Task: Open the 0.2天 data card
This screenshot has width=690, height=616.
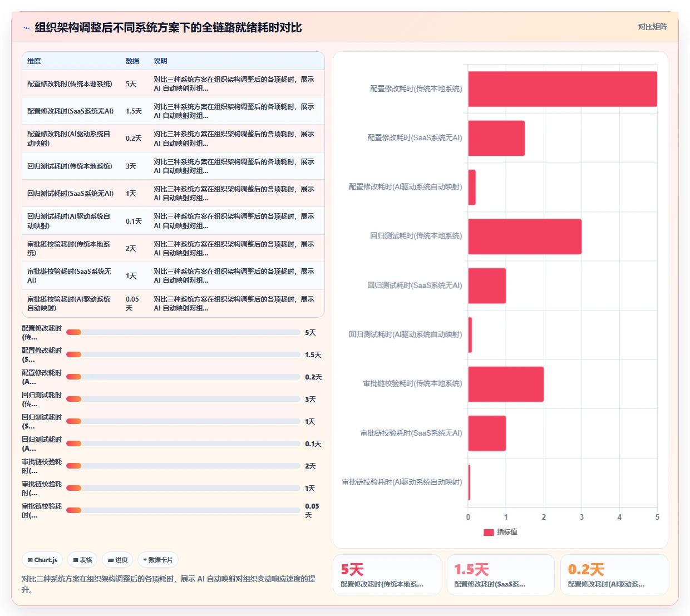Action: 614,575
